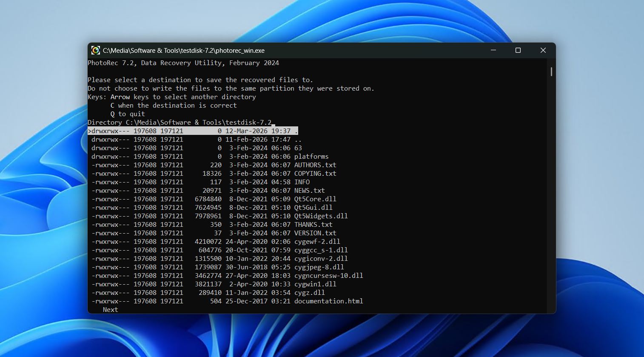Click the AUTHORS.txt file row
Screen dimensions: 644x357
coord(315,165)
